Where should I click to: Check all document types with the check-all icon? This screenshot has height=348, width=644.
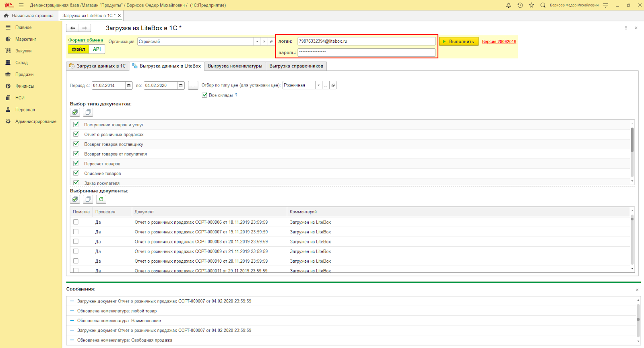click(x=75, y=112)
